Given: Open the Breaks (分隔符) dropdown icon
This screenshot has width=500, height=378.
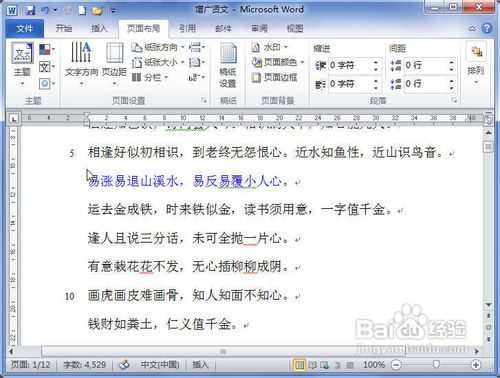Looking at the screenshot, I should click(x=197, y=47).
